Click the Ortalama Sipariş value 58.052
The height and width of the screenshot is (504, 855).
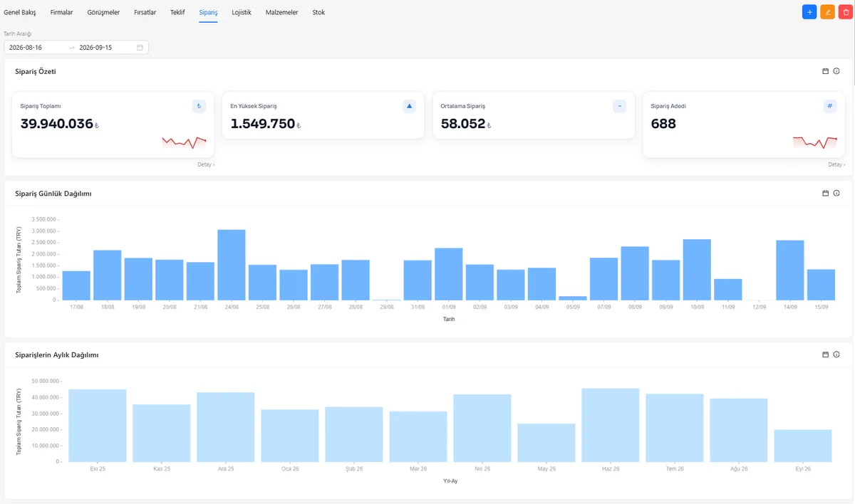[463, 124]
